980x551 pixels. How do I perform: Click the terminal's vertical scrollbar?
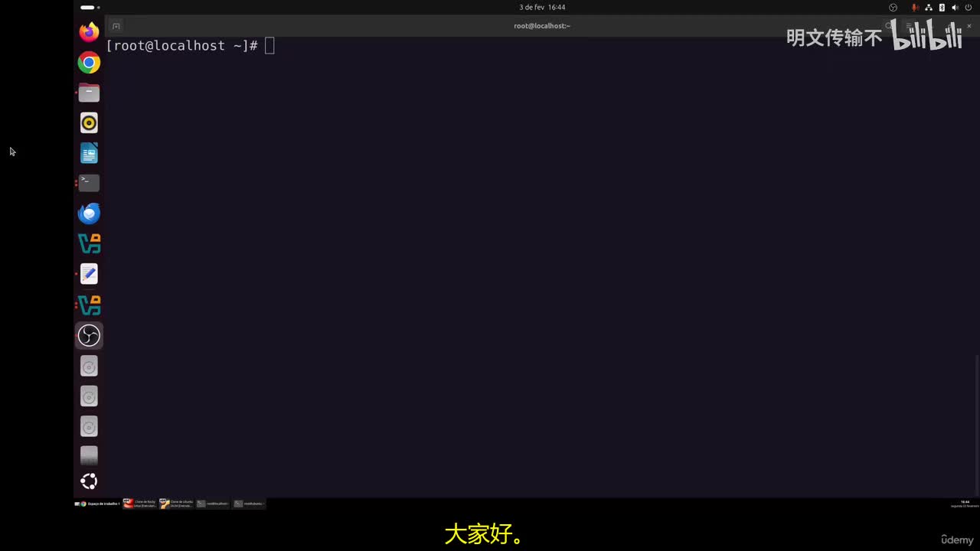[975, 425]
